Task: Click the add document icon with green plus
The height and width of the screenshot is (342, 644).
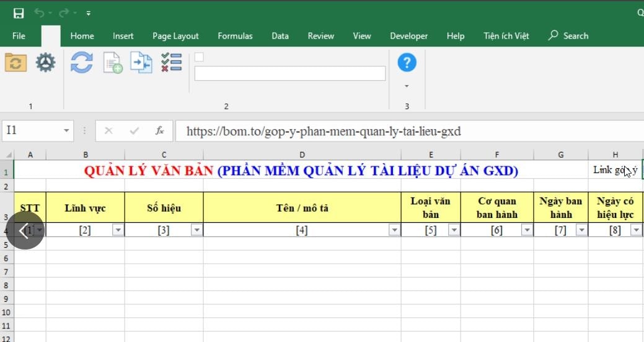Action: coord(112,63)
